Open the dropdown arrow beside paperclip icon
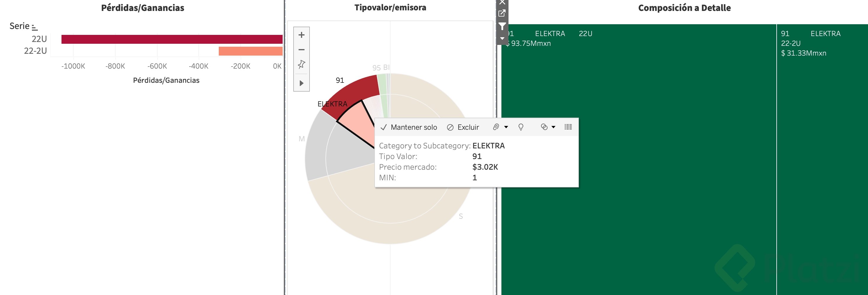This screenshot has height=295, width=868. [506, 127]
